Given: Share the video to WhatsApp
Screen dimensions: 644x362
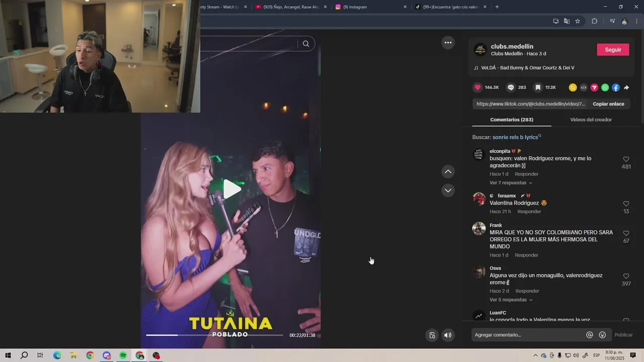Looking at the screenshot, I should [x=605, y=87].
